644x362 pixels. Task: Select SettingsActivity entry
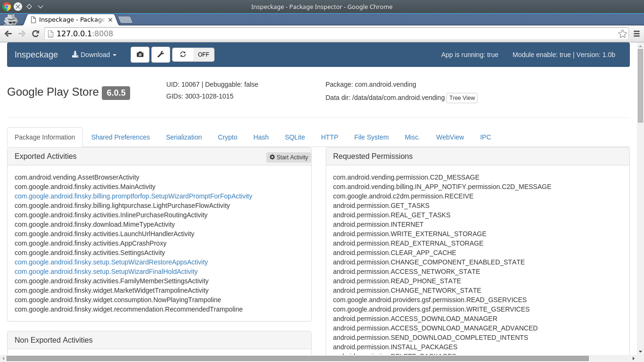(90, 253)
